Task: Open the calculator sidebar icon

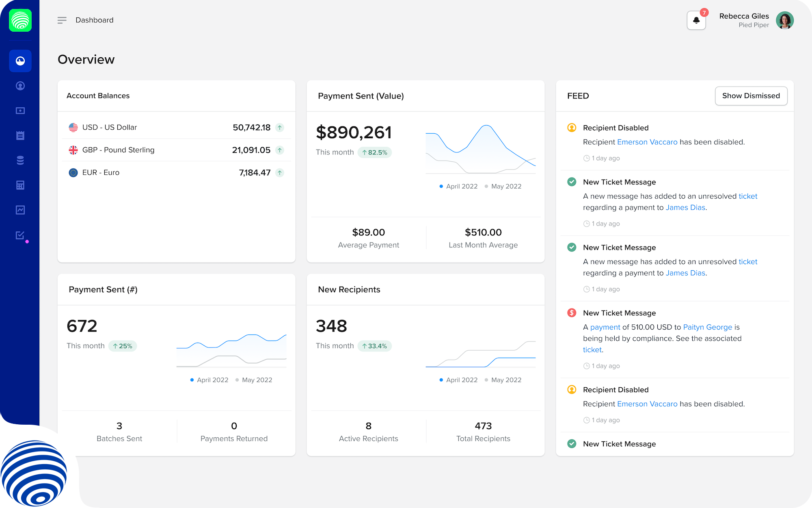Action: click(x=20, y=185)
